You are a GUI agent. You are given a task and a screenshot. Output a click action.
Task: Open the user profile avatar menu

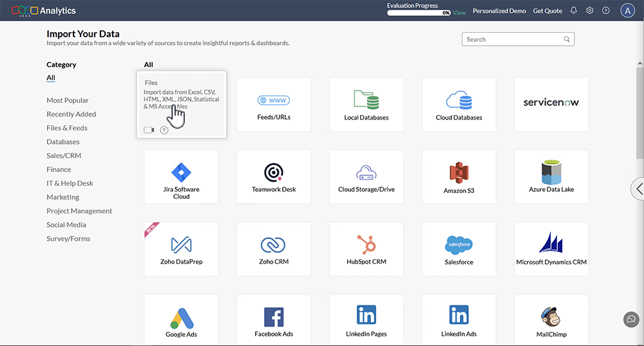click(627, 11)
